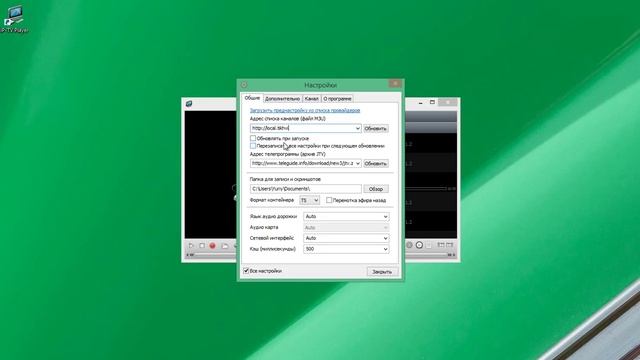Viewport: 640px width, 360px height.
Task: Minimize the IP-TV Player window
Action: click(x=421, y=102)
